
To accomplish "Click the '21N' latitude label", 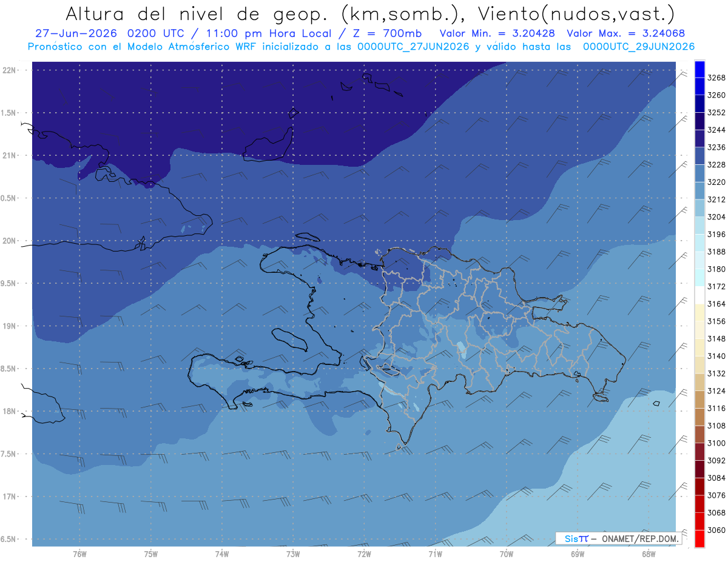I will pos(10,155).
